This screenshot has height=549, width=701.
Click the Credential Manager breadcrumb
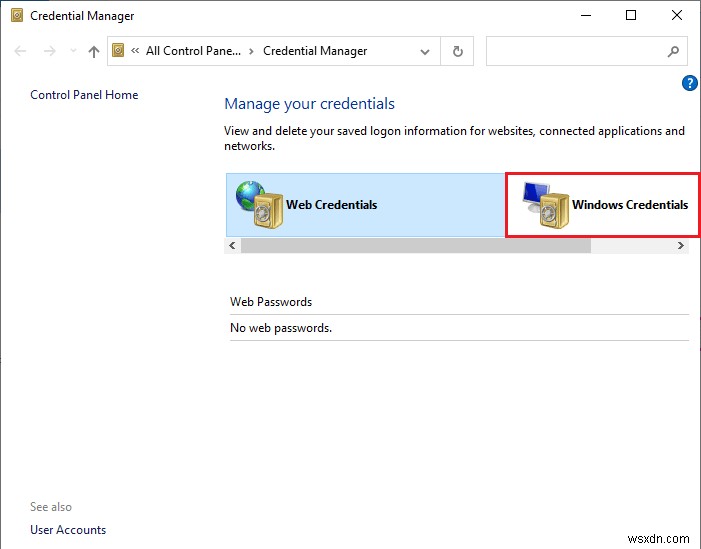point(315,51)
